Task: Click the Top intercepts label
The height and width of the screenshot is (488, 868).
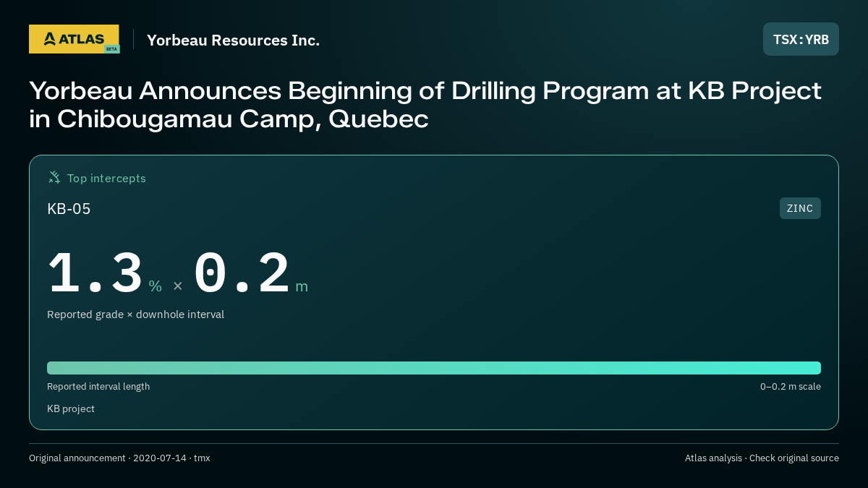Action: 106,178
